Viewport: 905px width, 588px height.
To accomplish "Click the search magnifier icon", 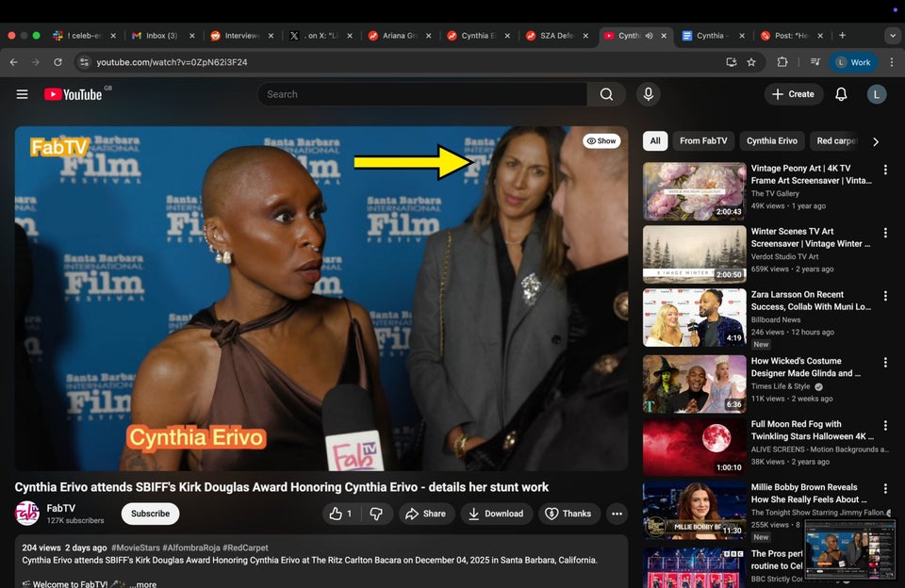I will point(606,94).
